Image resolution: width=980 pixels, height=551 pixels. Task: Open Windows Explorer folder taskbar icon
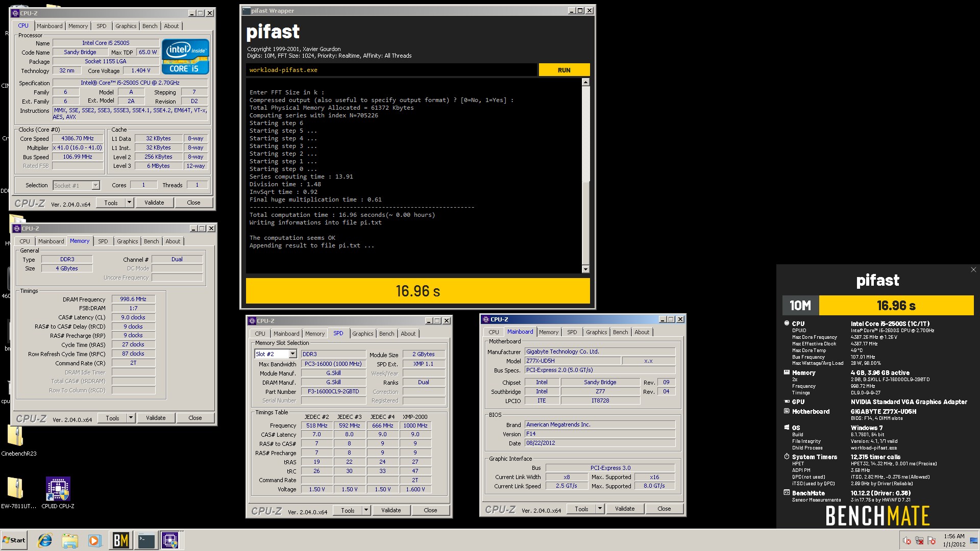point(70,540)
